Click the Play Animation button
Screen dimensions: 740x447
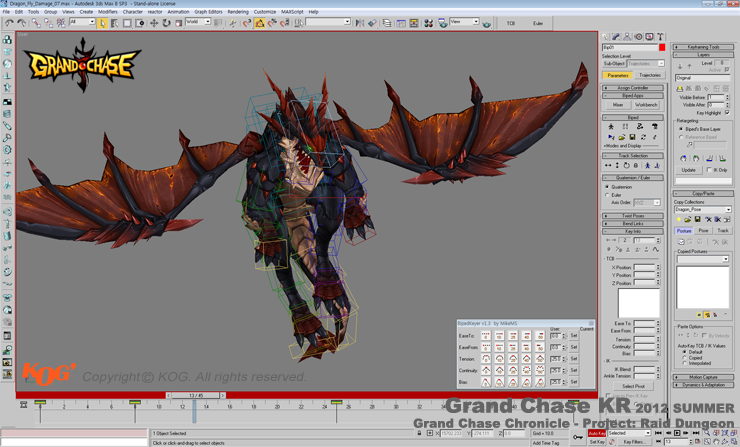click(677, 433)
